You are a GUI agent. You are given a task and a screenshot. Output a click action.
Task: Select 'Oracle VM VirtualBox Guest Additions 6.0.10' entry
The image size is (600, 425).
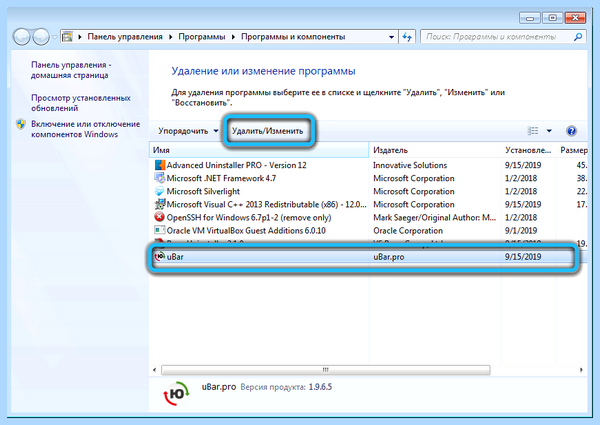pyautogui.click(x=246, y=231)
